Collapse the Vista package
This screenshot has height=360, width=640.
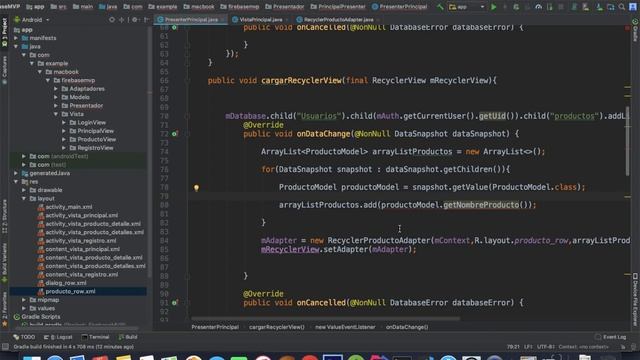pyautogui.click(x=56, y=114)
